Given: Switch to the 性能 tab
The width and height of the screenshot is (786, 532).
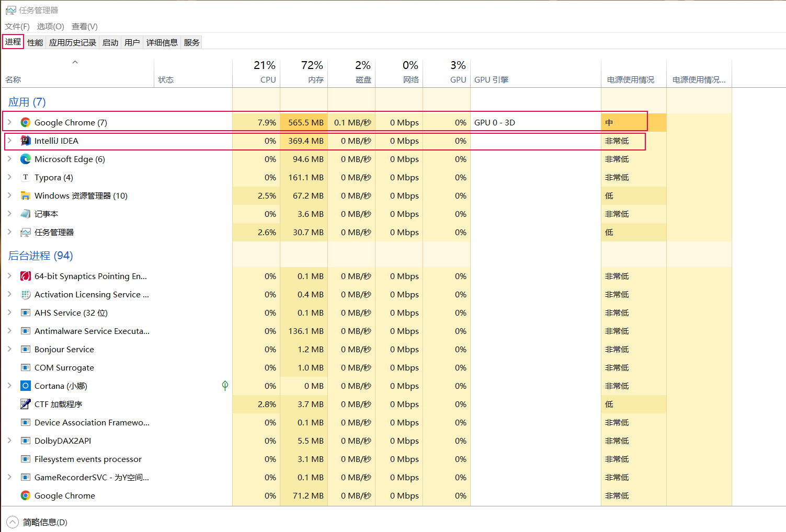Looking at the screenshot, I should pyautogui.click(x=35, y=42).
